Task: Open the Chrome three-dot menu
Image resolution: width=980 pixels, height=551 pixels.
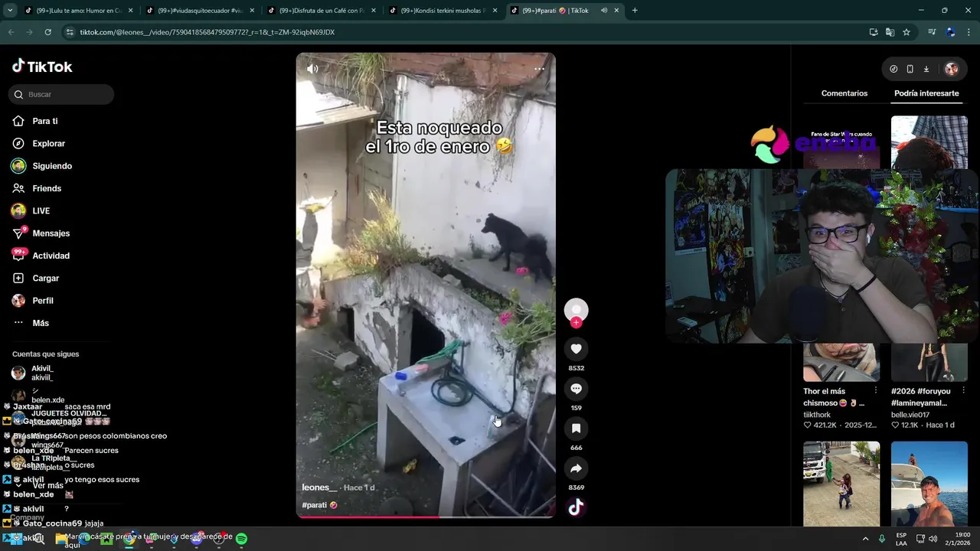Action: (x=969, y=32)
